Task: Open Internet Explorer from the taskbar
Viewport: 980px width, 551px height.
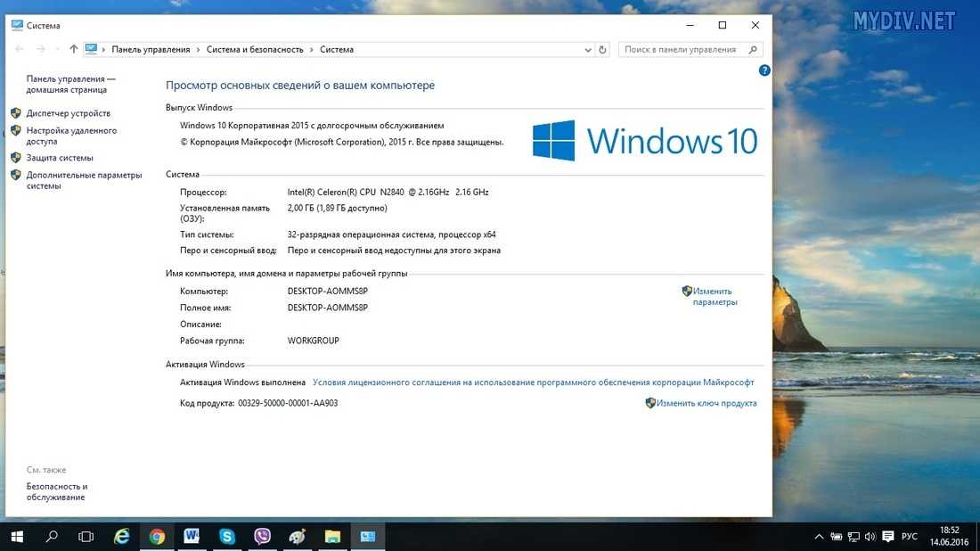Action: pos(122,536)
